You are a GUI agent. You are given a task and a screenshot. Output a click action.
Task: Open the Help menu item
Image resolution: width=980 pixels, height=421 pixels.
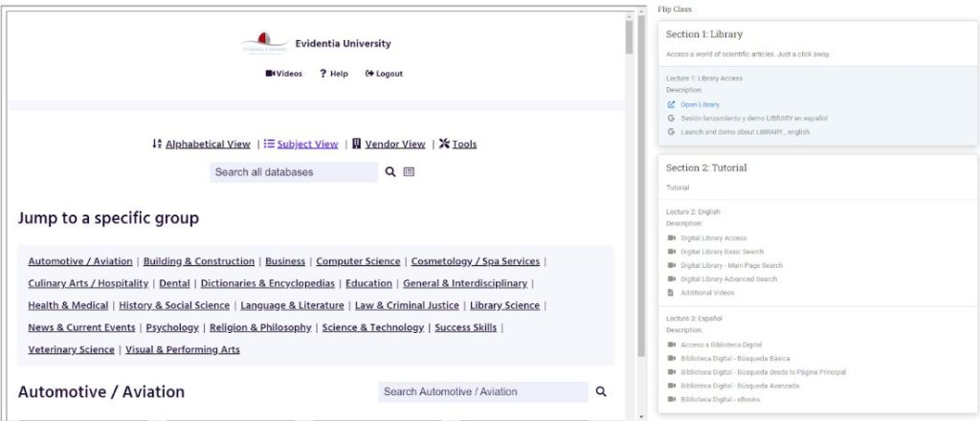(334, 74)
